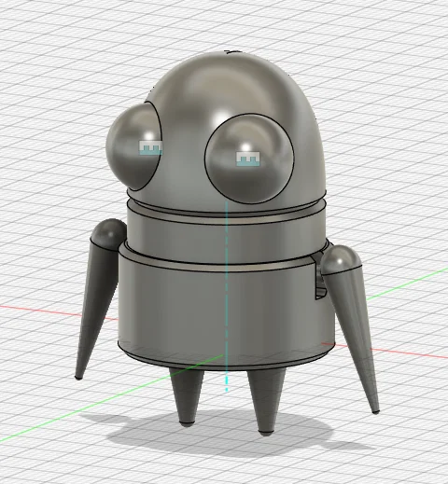Select the rigid joint glyph on the robot's front eye
The height and width of the screenshot is (484, 448).
point(248,159)
